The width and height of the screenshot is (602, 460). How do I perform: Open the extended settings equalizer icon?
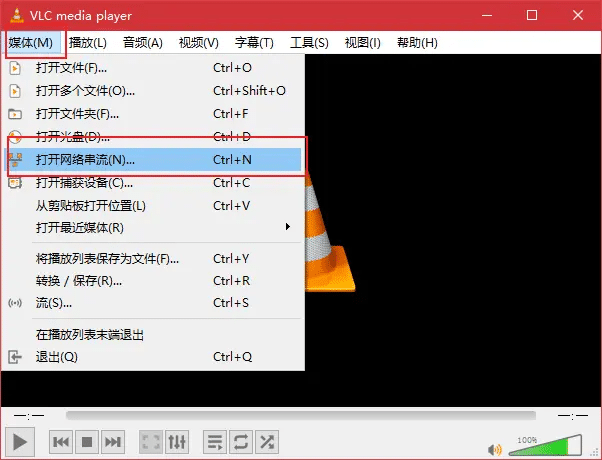pos(177,442)
